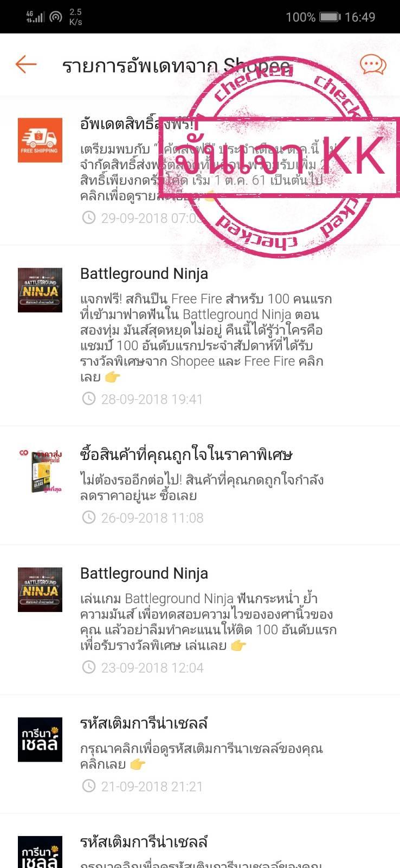Open the special price items notification title

187,454
